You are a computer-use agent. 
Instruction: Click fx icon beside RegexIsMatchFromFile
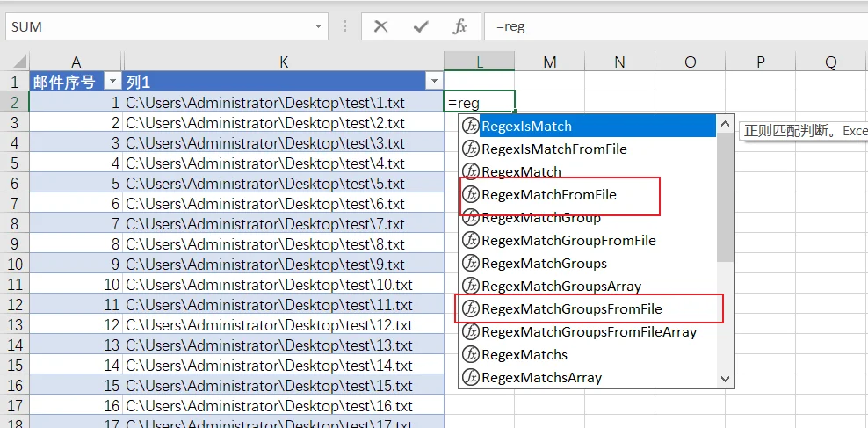470,149
